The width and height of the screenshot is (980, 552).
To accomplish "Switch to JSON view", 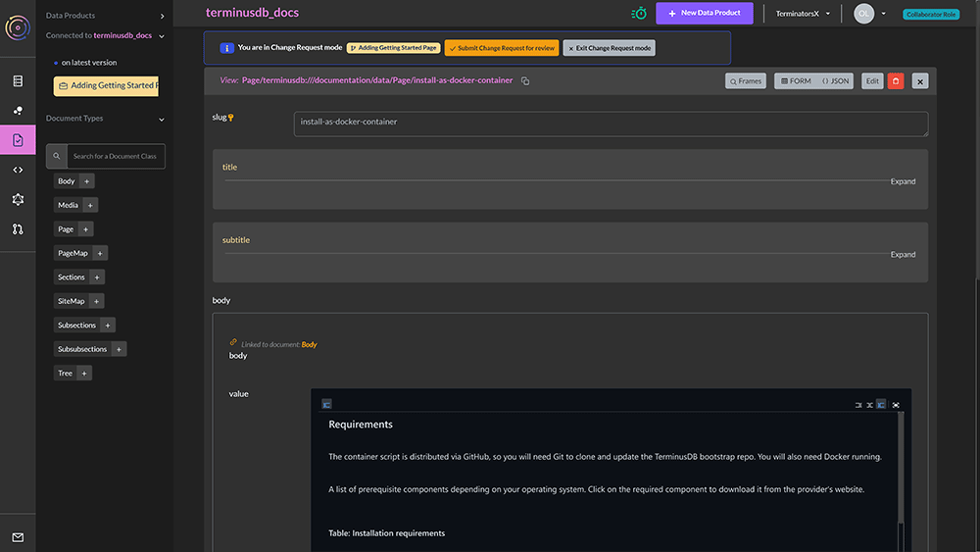I will click(x=835, y=81).
